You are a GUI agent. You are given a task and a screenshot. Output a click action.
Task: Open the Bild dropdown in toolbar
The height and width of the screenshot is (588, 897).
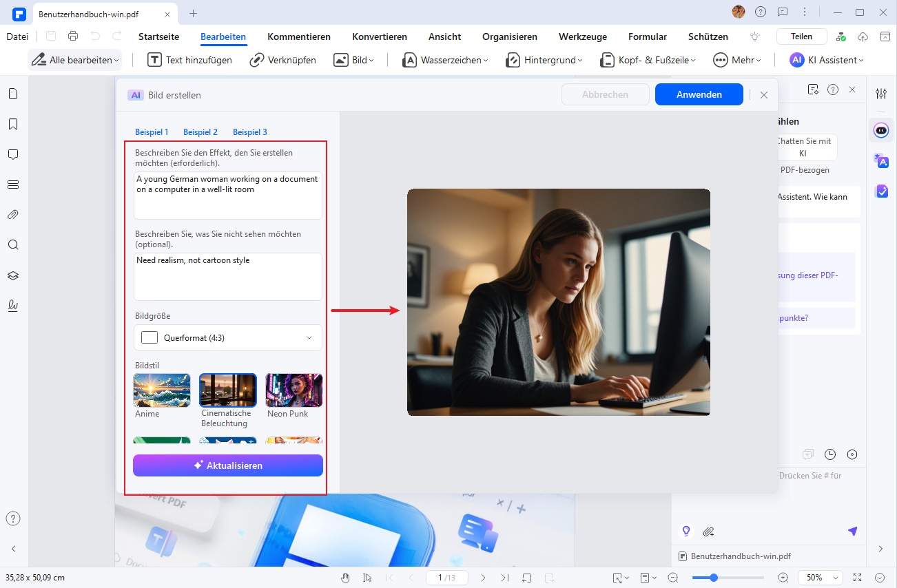354,60
